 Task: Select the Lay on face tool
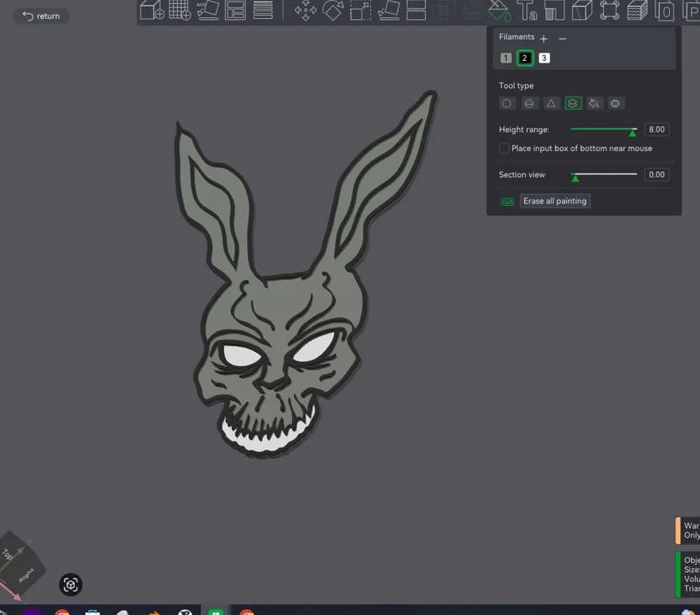[388, 10]
